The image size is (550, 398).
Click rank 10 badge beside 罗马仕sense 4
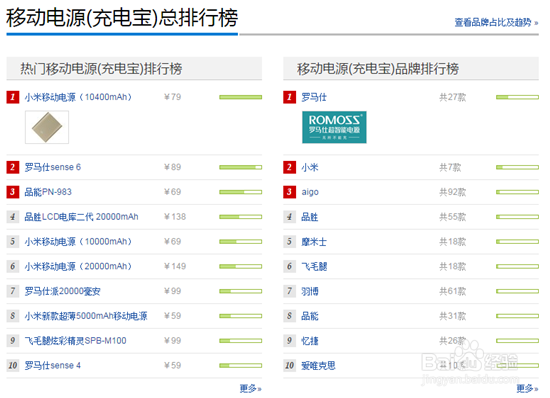click(x=13, y=366)
